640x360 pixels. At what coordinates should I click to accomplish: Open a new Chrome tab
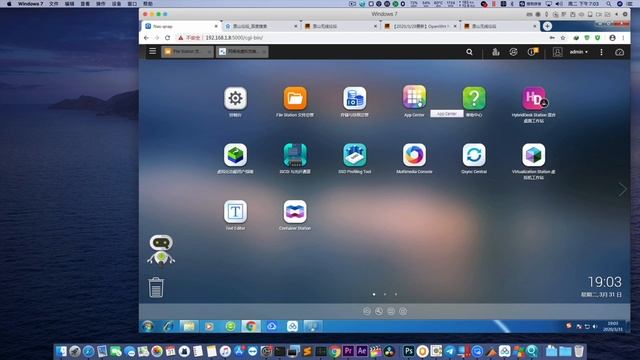(547, 26)
